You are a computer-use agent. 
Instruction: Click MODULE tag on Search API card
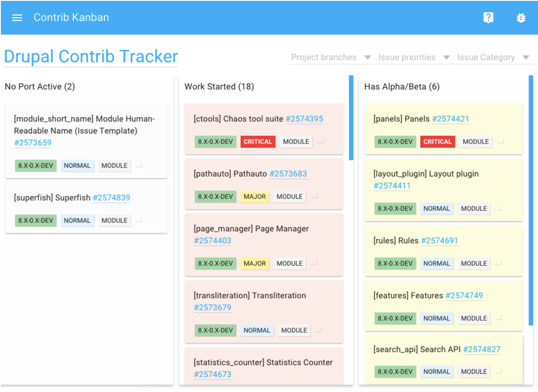pos(474,371)
